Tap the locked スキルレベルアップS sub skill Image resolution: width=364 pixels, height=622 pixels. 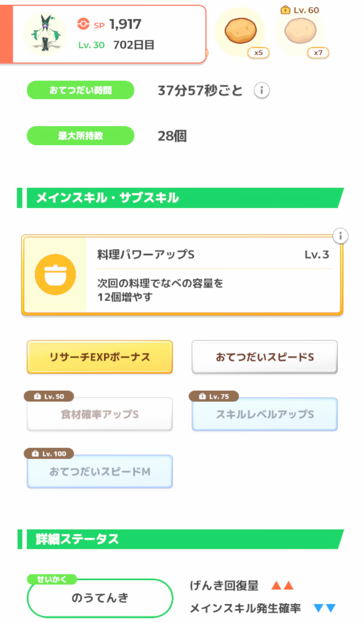point(265,414)
